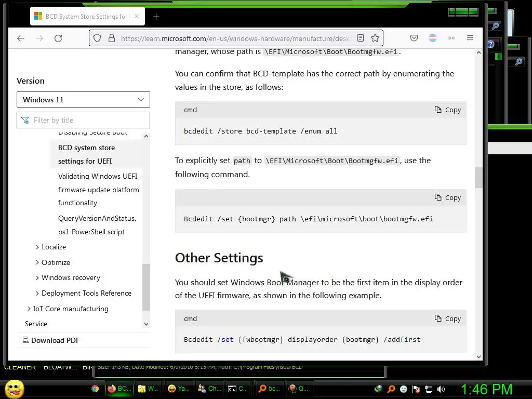
Task: Open BCD system store settings for UEFI
Action: point(87,154)
